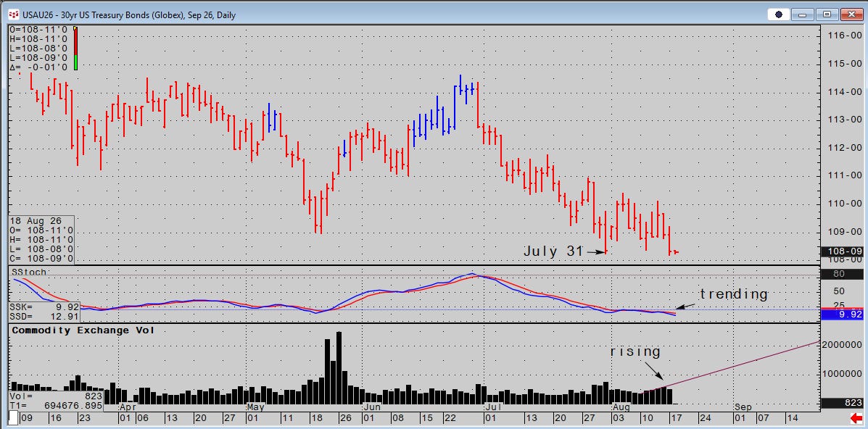Screen dimensions: 868x429
Task: Click the Jul month label
Action: click(492, 407)
